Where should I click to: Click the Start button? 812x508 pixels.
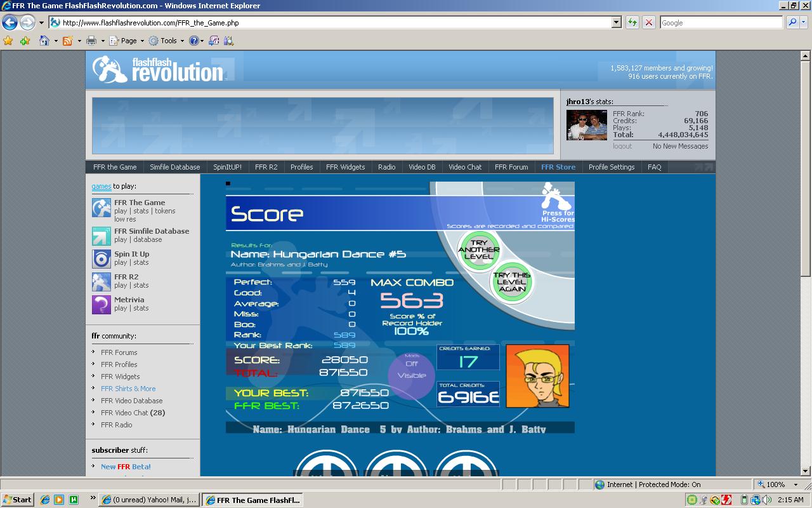(17, 500)
